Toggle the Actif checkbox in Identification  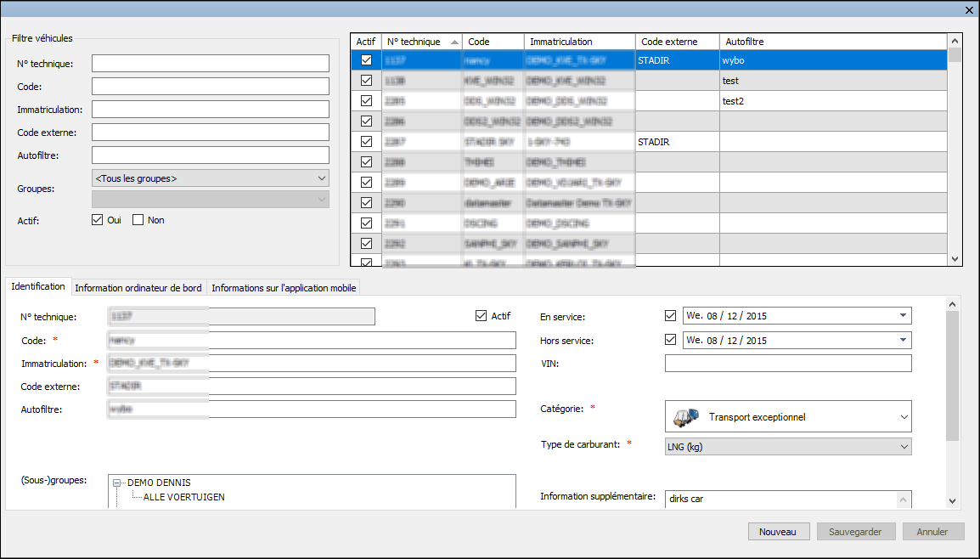pyautogui.click(x=482, y=316)
